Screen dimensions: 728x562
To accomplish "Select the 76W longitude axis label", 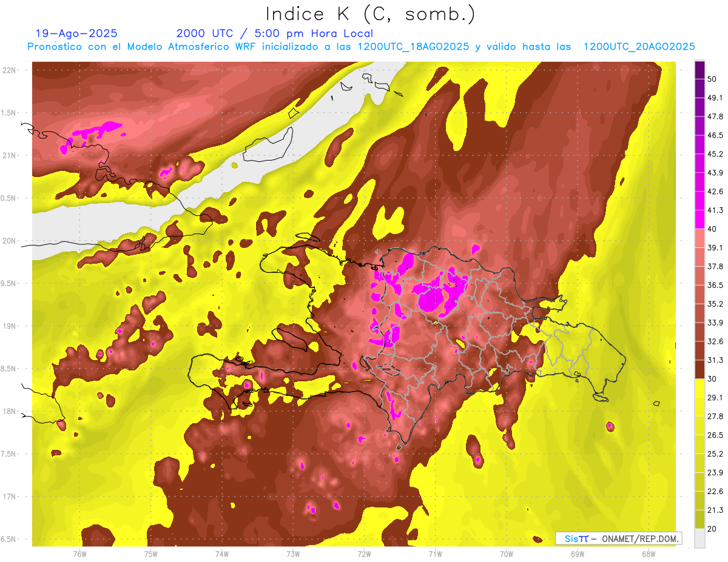I will pyautogui.click(x=79, y=554).
